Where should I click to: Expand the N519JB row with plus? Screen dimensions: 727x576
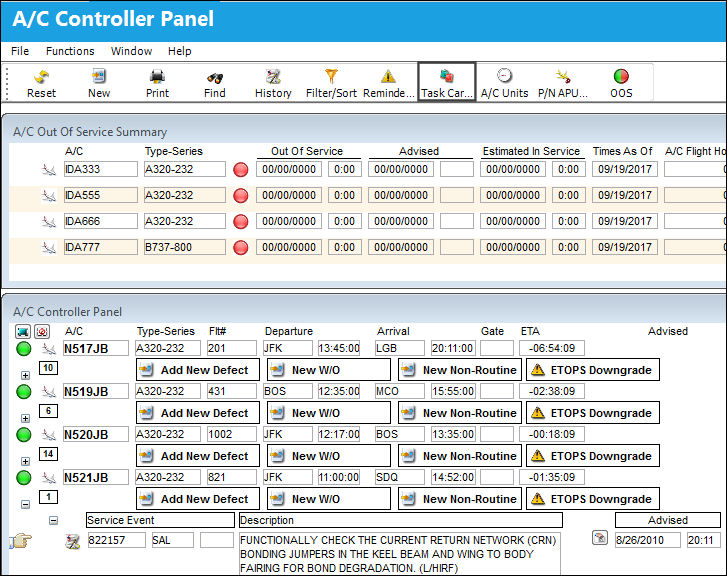[26, 418]
